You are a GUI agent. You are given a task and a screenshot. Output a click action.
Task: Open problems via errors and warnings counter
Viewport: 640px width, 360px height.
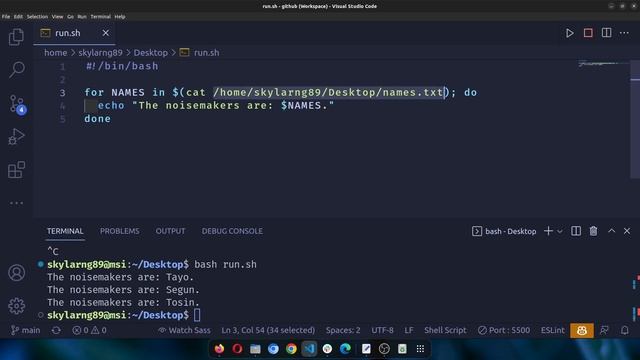coord(89,330)
